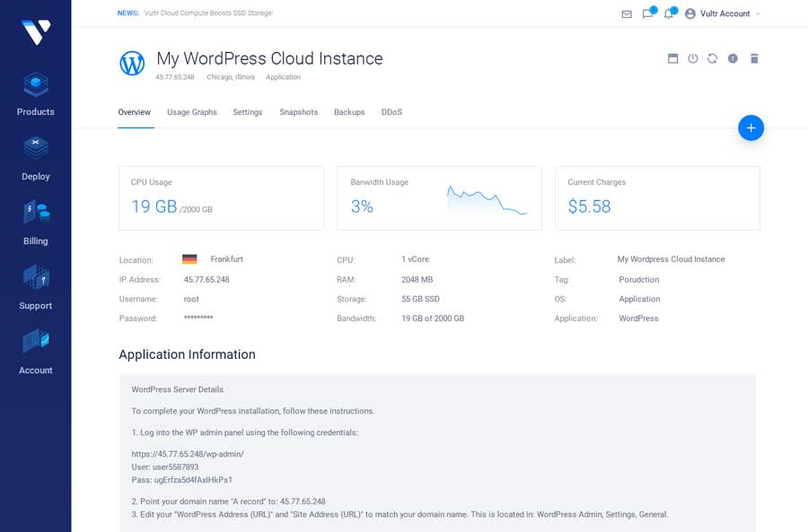Click the trash icon to destroy instance
808x532 pixels.
click(753, 57)
